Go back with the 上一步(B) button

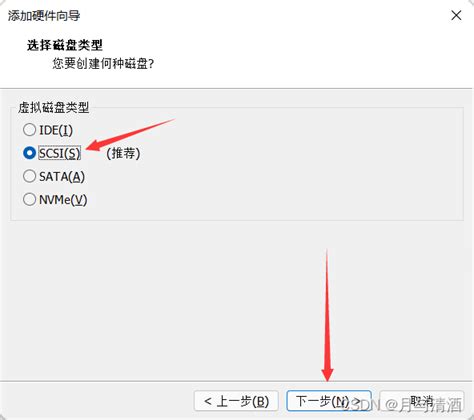click(236, 401)
